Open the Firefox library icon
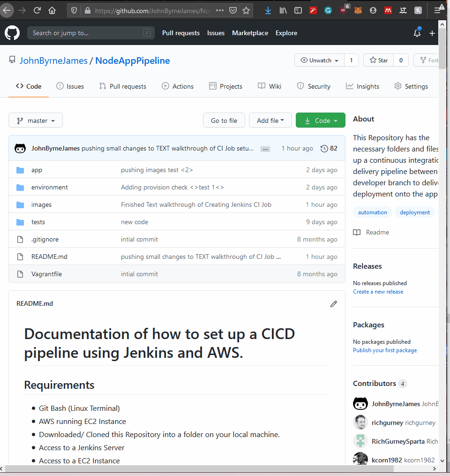The image size is (450, 476). [283, 11]
